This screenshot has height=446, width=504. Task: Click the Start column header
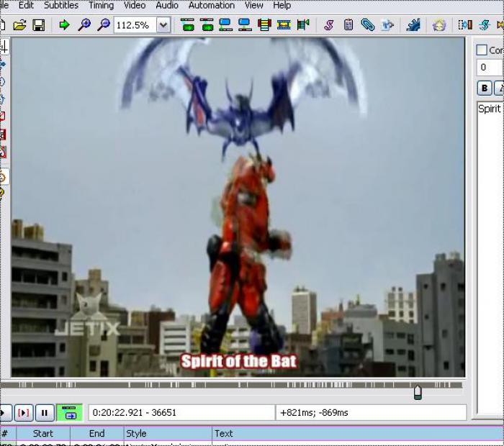click(43, 434)
